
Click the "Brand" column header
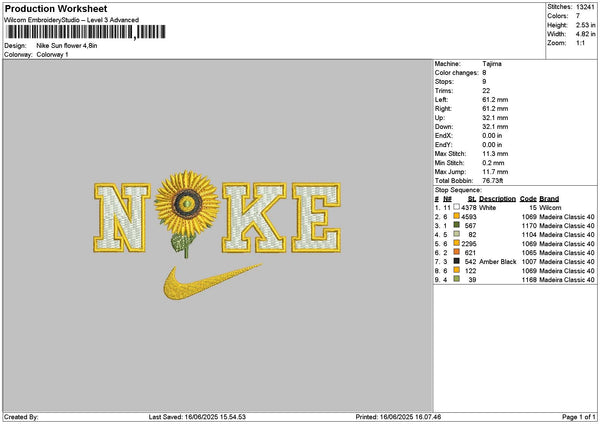click(549, 199)
